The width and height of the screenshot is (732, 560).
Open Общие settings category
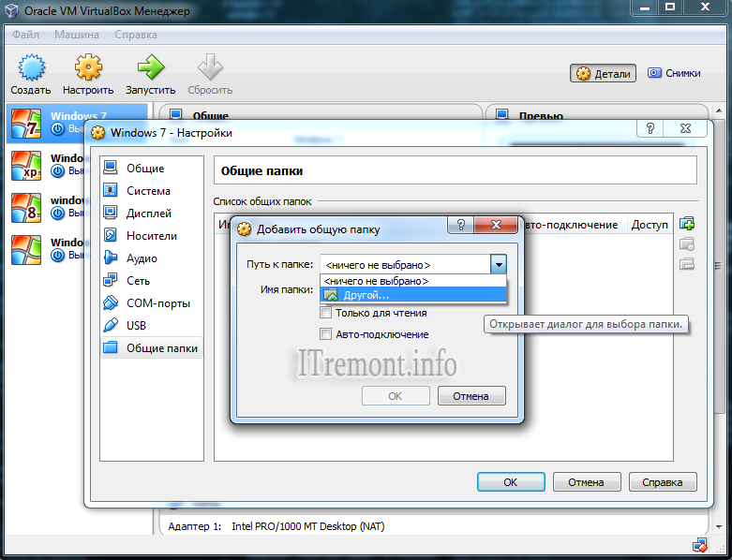[x=152, y=169]
